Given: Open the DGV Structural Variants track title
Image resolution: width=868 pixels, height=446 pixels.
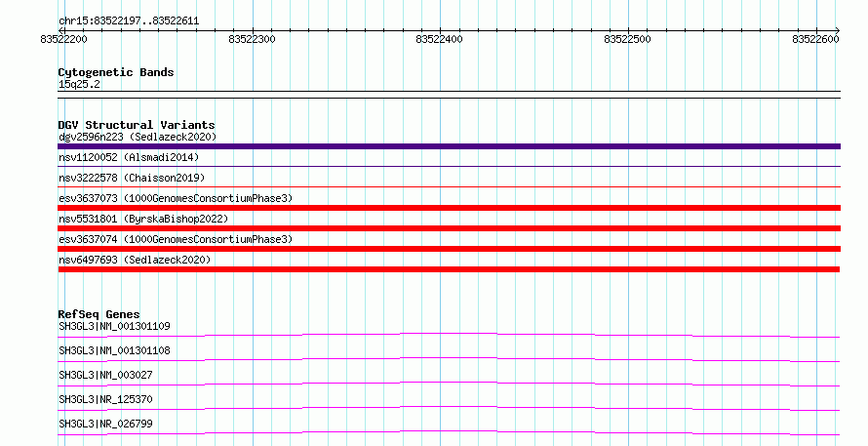Looking at the screenshot, I should point(137,125).
